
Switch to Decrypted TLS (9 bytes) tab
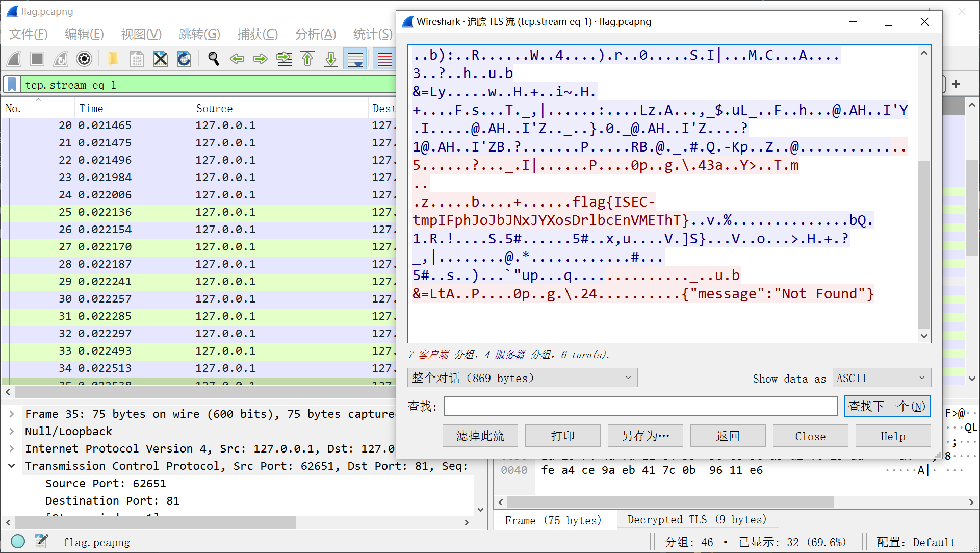(x=697, y=520)
